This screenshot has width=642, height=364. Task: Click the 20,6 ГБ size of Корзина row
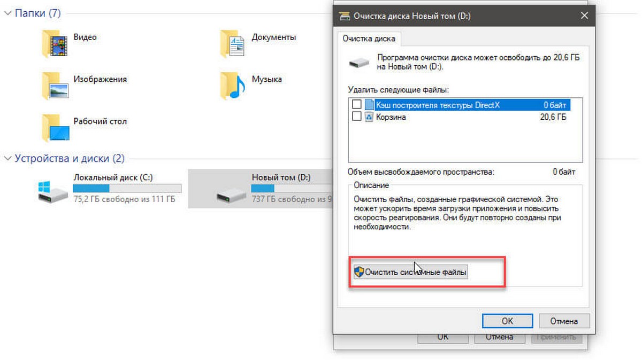point(553,117)
